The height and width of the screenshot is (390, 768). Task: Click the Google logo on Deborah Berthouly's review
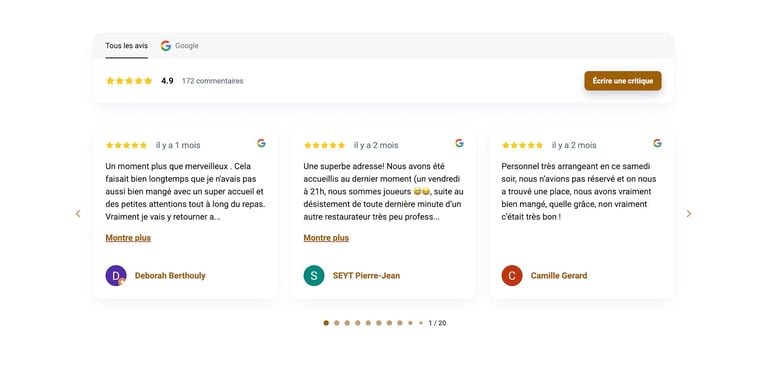coord(262,143)
